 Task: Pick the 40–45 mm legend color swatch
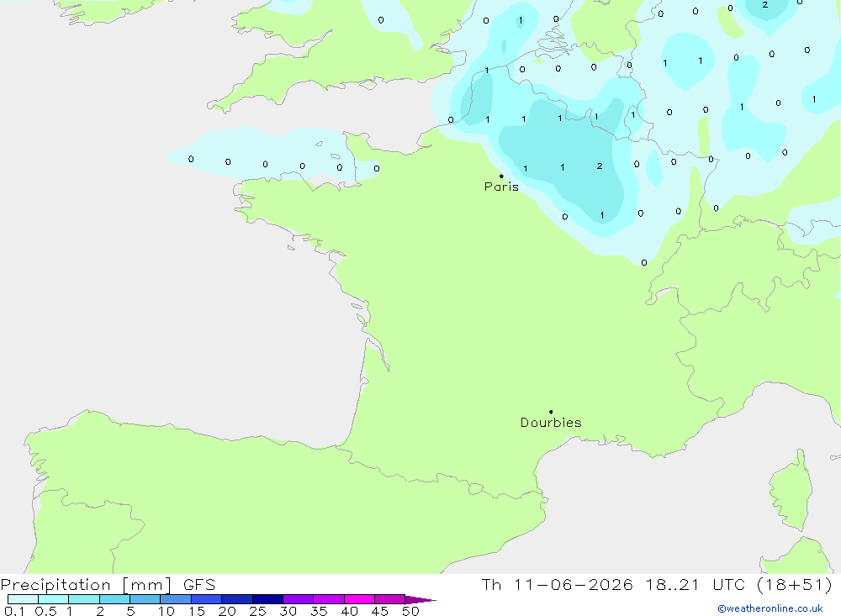tap(359, 599)
